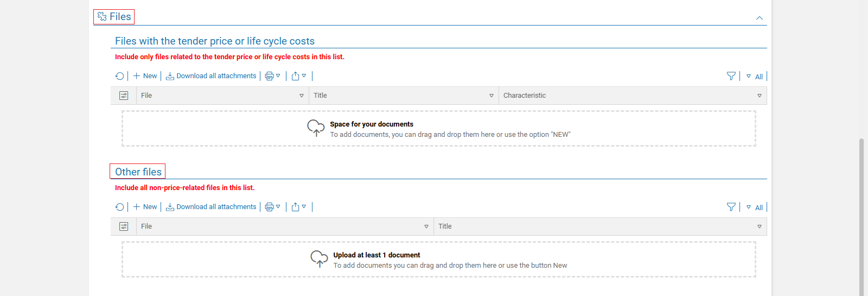Open the All filter dropdown in Other files
Screen dimensions: 868x296
coord(755,207)
